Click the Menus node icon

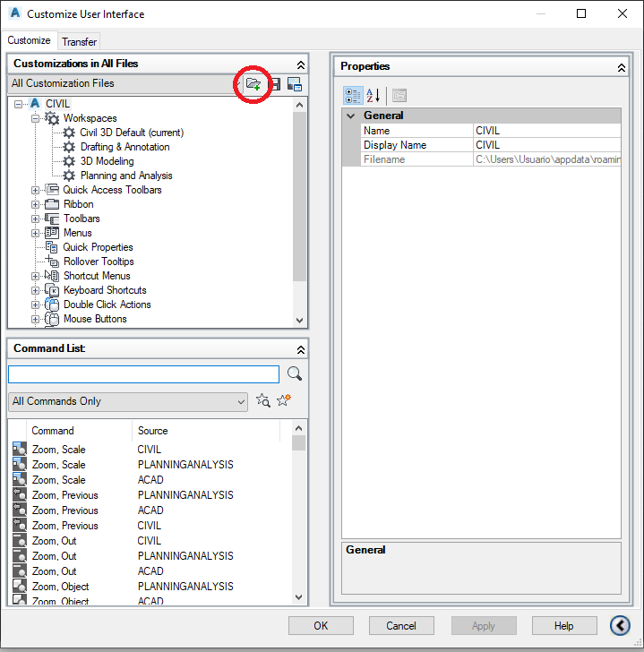pyautogui.click(x=52, y=233)
